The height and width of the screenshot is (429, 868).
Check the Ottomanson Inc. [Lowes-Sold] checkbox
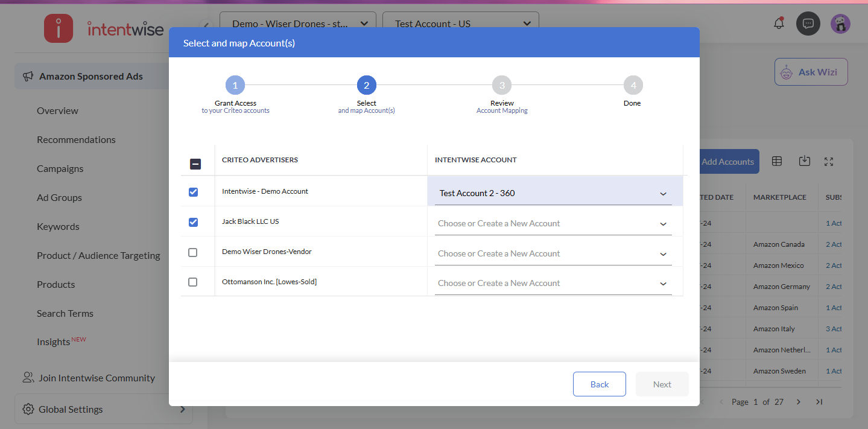coord(193,282)
